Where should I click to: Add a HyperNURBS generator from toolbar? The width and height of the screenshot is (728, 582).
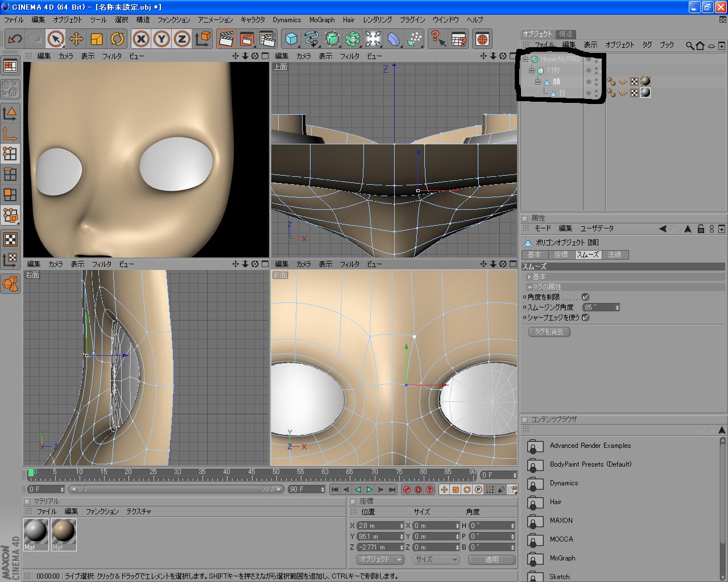332,39
